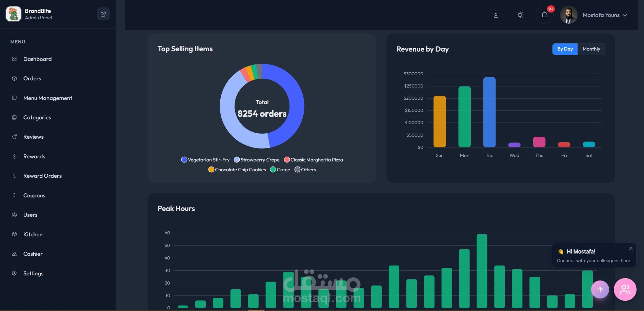
Task: Select the By Day revenue tab
Action: (x=565, y=49)
